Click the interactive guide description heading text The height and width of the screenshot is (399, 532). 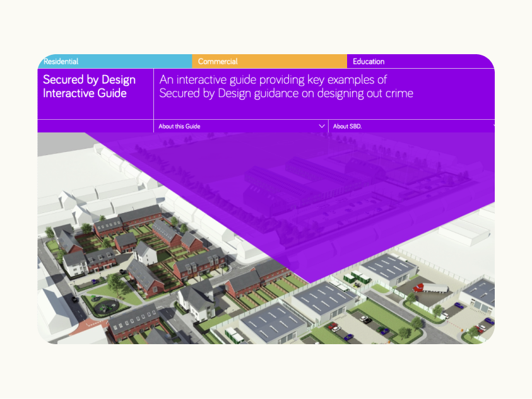[x=287, y=86]
